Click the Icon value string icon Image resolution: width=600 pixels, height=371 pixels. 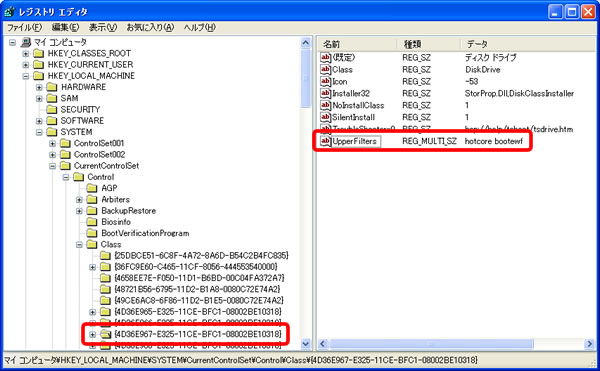[x=325, y=81]
